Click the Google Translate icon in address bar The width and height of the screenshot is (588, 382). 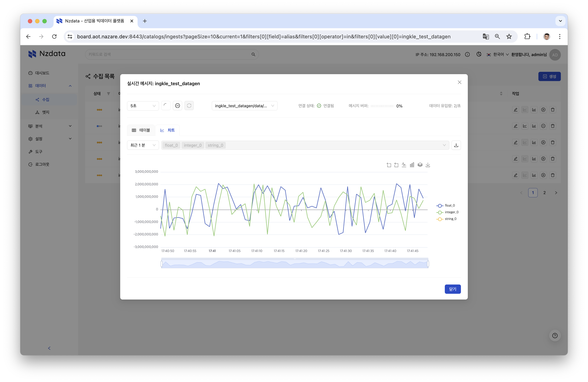pyautogui.click(x=486, y=37)
